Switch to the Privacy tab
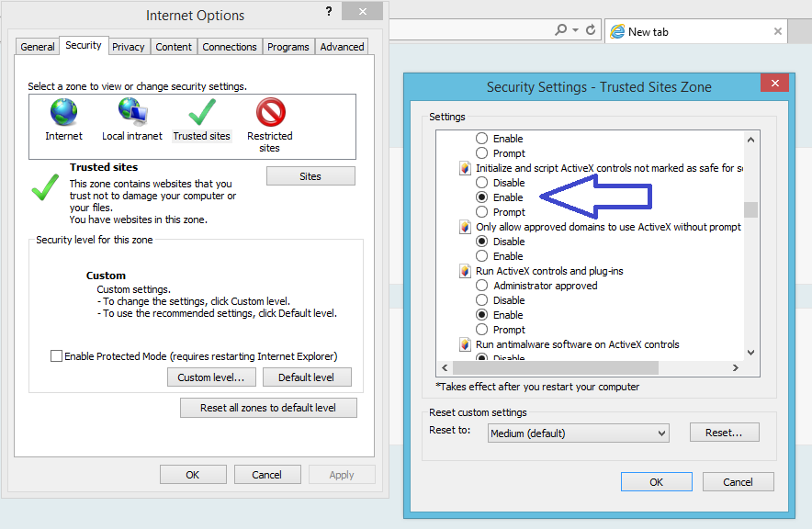Viewport: 812px width, 529px height. pyautogui.click(x=129, y=47)
